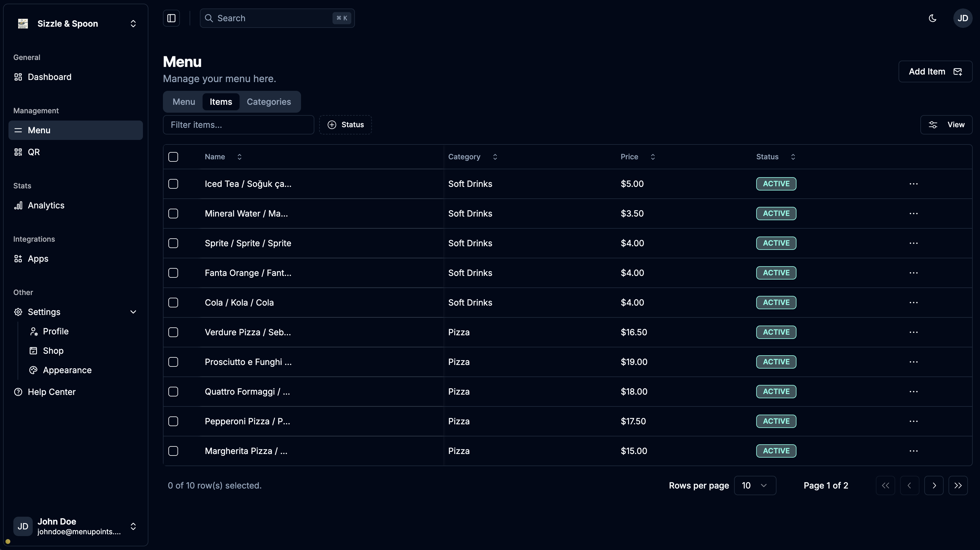Check the Sprite row checkbox

coord(173,243)
